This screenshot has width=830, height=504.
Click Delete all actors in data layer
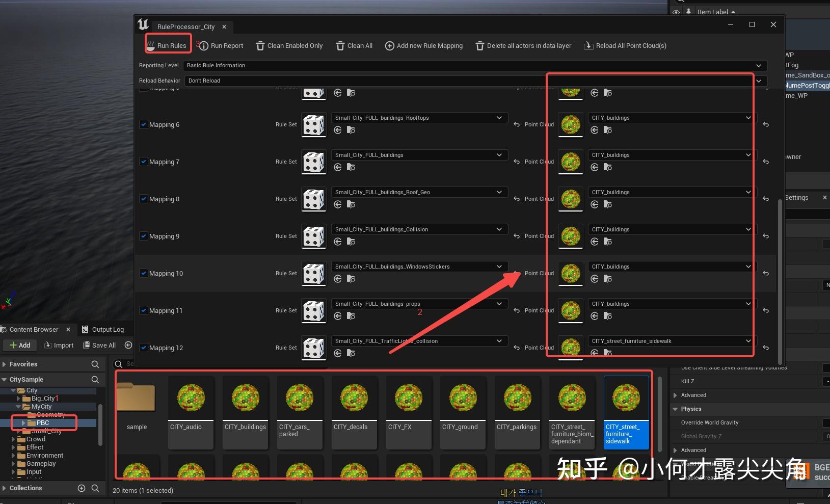479,45
